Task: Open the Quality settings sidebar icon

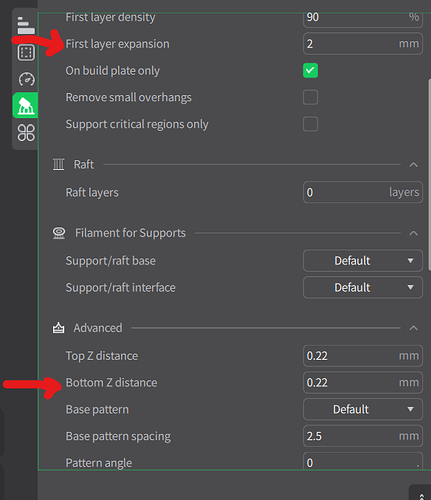Action: coord(26,25)
